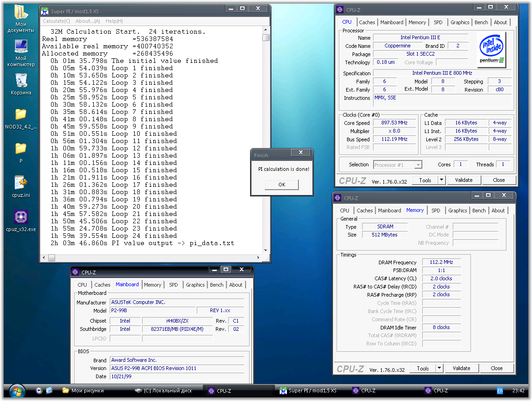Switch to Caches tab in Mainboard CPU-Z window
Viewport: 532px width, 401px height.
coord(102,285)
